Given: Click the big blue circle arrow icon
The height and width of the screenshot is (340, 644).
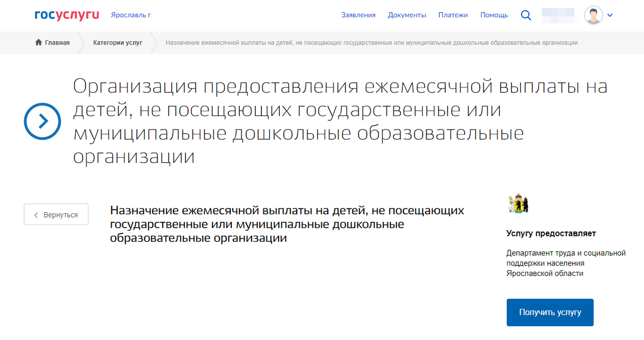Looking at the screenshot, I should click(x=43, y=121).
